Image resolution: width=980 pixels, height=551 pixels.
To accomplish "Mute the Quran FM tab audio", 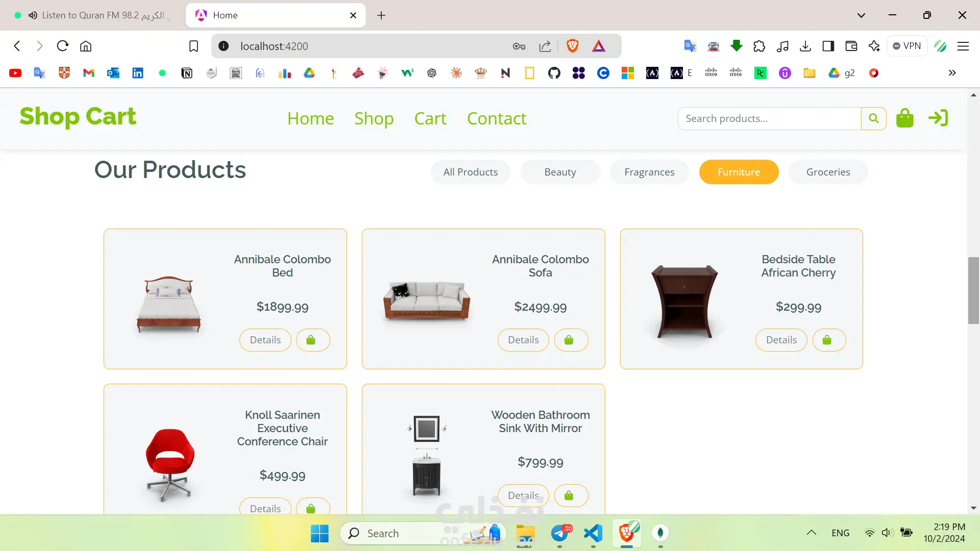I will pos(33,15).
